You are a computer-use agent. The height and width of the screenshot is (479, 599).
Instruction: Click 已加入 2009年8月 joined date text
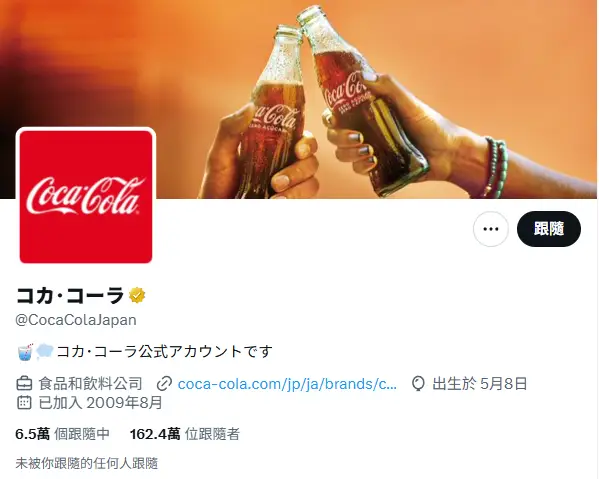tap(100, 403)
